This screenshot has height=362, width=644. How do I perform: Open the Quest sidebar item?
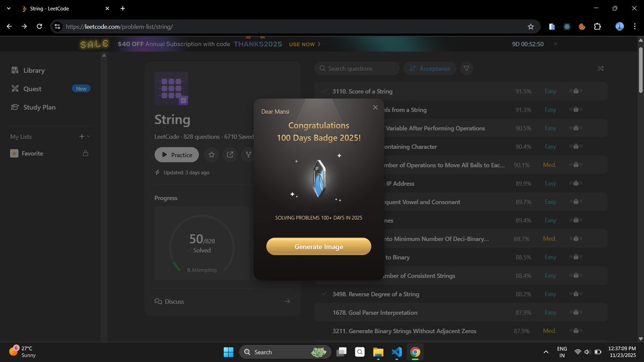[32, 88]
